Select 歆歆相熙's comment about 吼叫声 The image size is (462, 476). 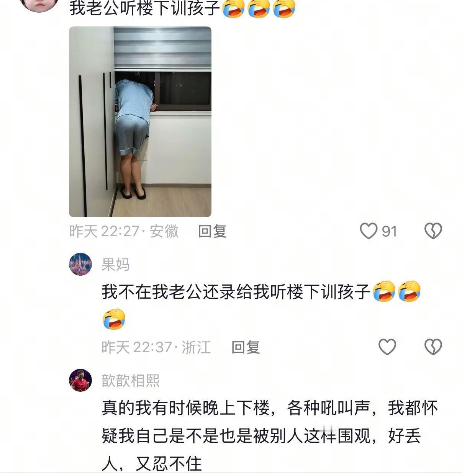[270, 436]
